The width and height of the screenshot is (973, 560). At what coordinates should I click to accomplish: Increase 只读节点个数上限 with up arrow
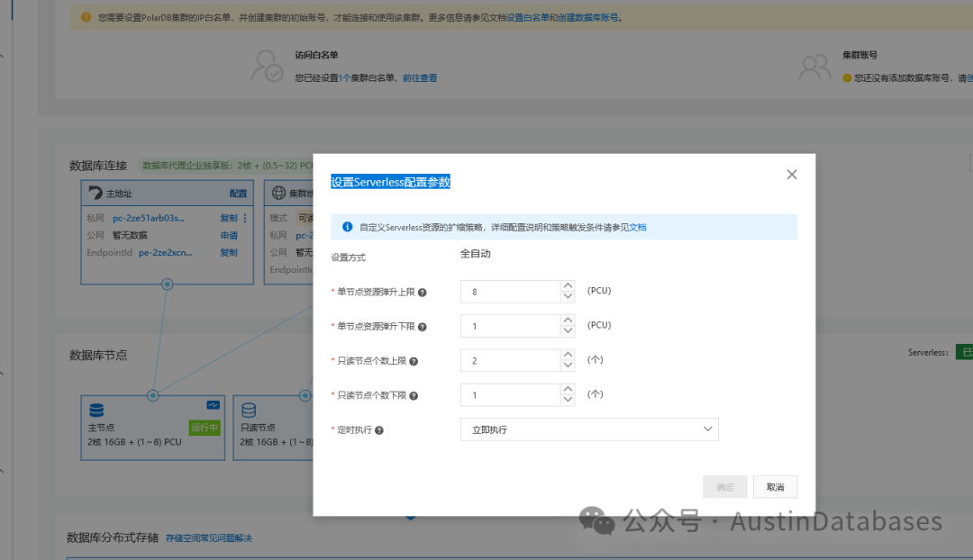[568, 355]
